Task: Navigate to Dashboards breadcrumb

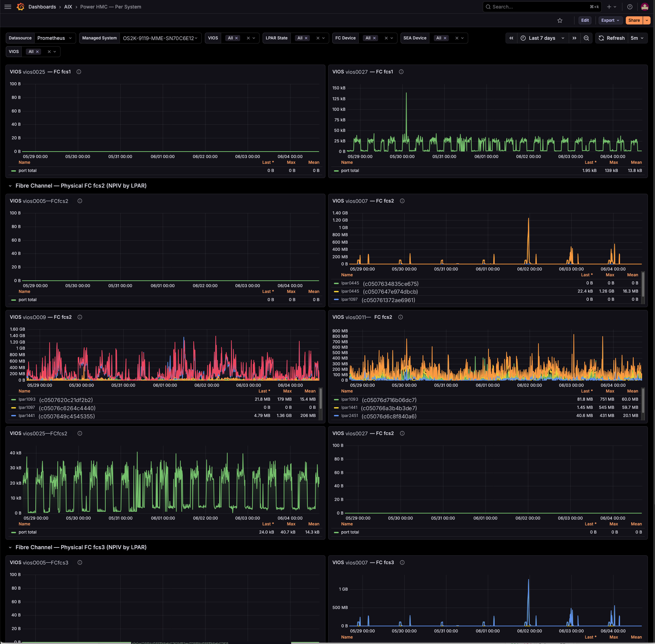Action: [x=42, y=7]
